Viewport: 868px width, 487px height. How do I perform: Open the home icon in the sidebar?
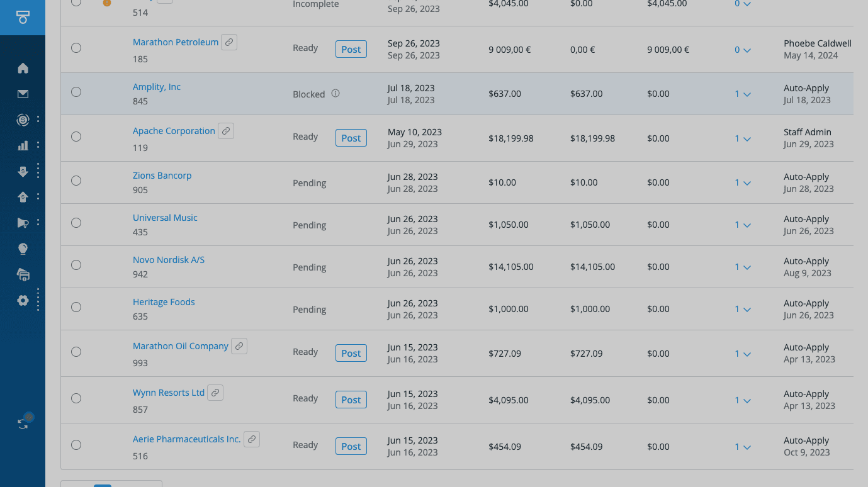(23, 68)
